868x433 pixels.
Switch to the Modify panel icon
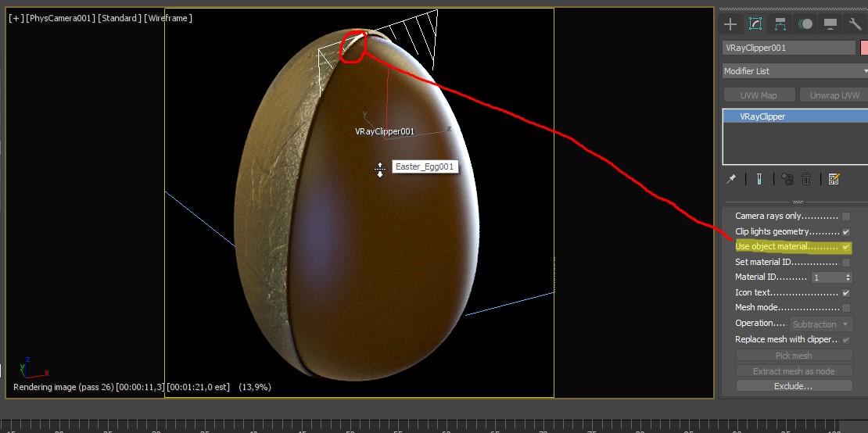pos(755,24)
